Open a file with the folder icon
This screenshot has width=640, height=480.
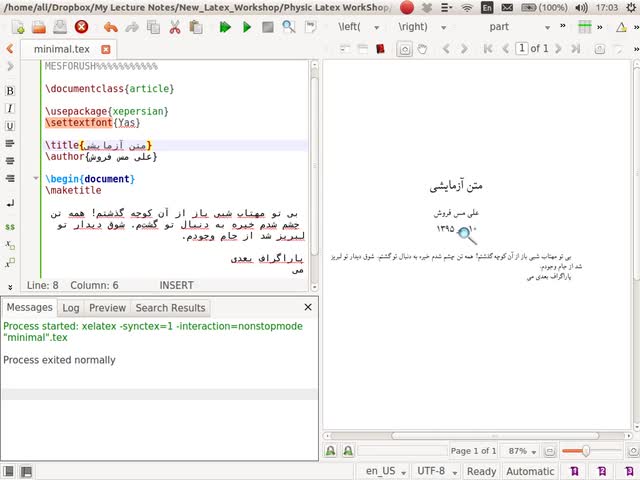[x=39, y=27]
